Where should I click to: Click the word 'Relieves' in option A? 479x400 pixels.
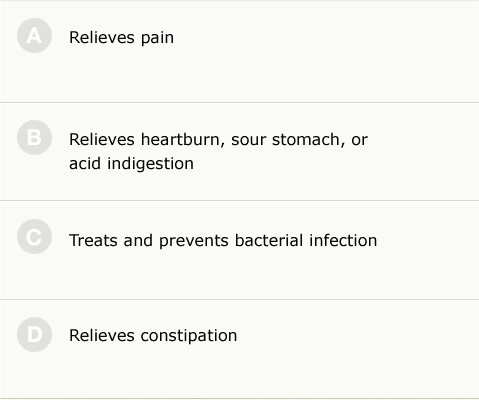pyautogui.click(x=102, y=37)
